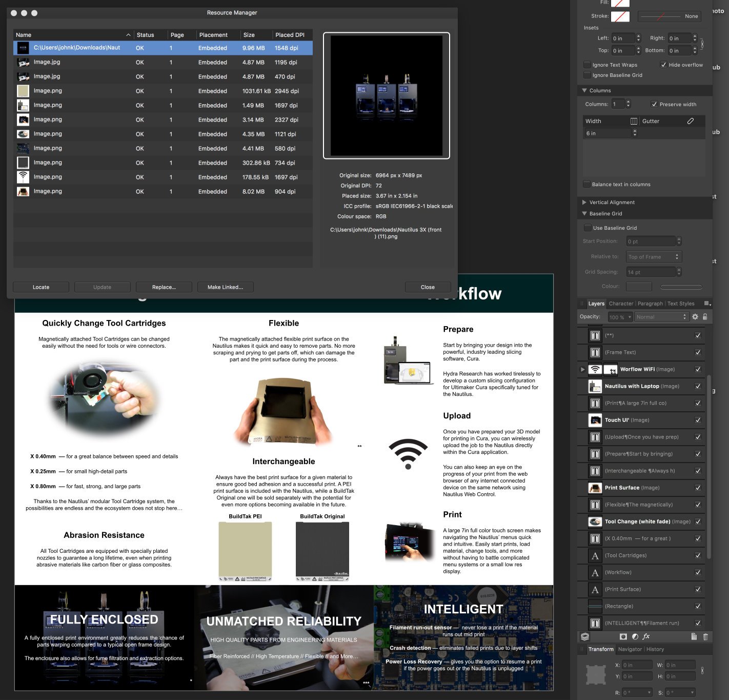729x700 pixels.
Task: Switch to the Navigator tab
Action: click(x=630, y=649)
